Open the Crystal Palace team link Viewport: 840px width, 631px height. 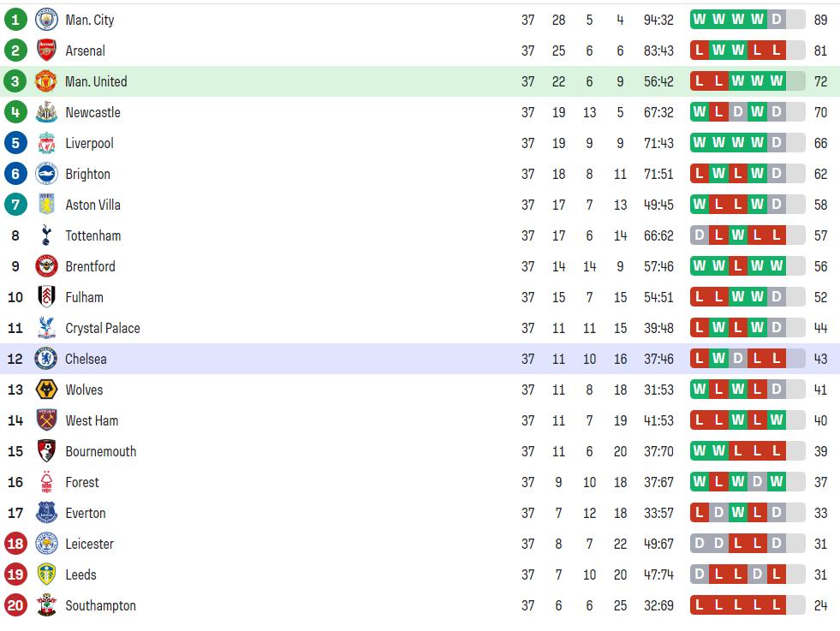click(x=103, y=328)
